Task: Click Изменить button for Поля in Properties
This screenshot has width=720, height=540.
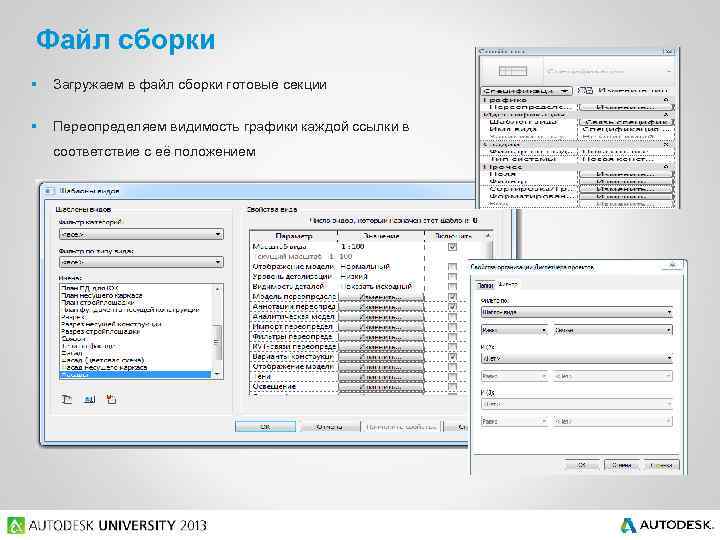Action: [x=625, y=174]
